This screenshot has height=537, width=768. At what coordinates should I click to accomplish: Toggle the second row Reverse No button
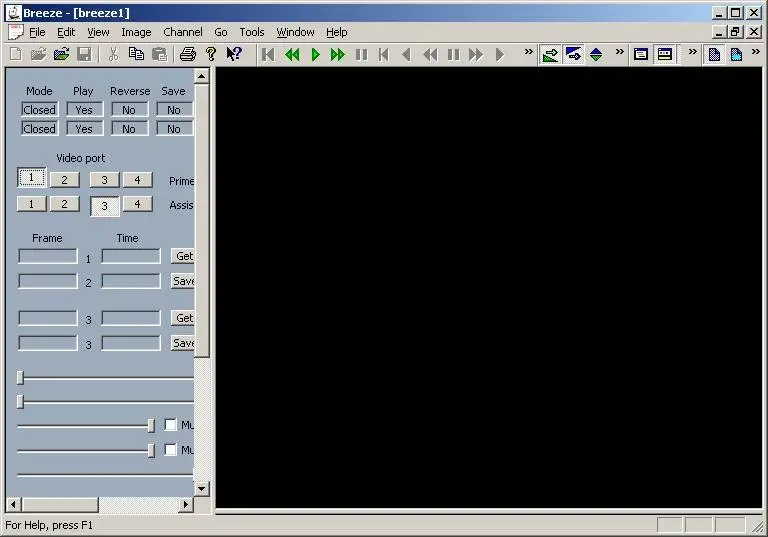(x=129, y=129)
